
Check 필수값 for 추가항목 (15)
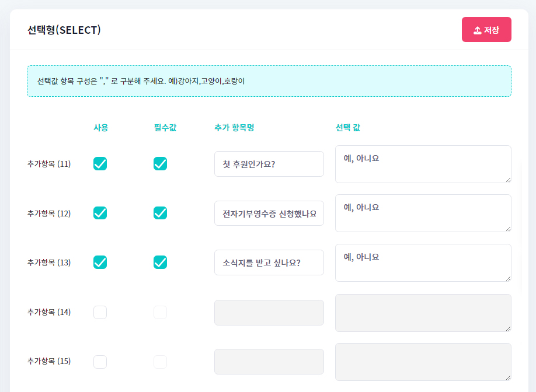tap(161, 362)
